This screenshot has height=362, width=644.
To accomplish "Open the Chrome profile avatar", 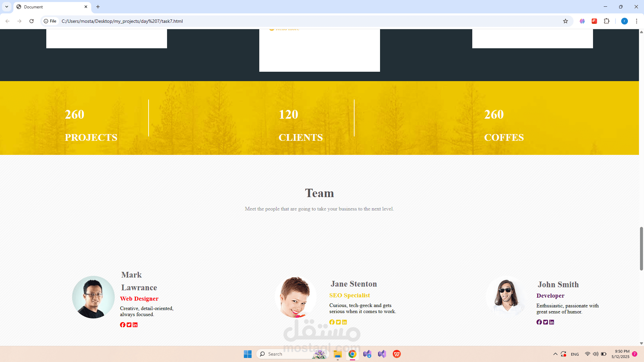I will click(x=625, y=21).
